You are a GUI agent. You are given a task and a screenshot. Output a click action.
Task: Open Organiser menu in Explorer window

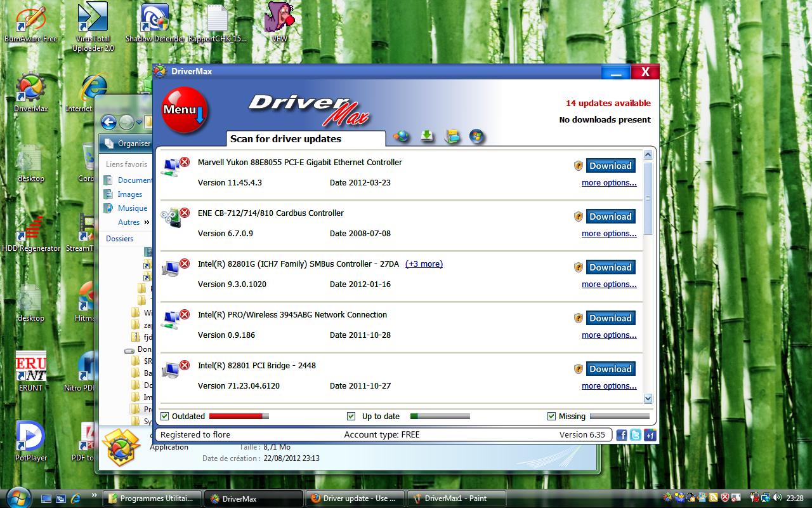tap(128, 144)
